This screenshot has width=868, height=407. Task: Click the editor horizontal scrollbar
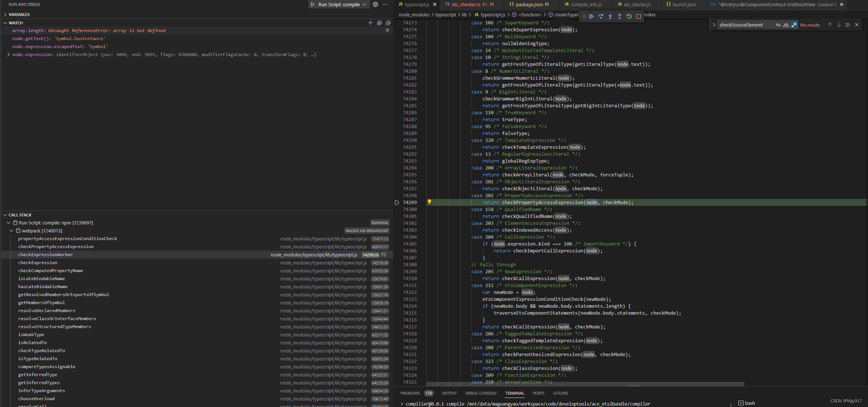click(585, 384)
